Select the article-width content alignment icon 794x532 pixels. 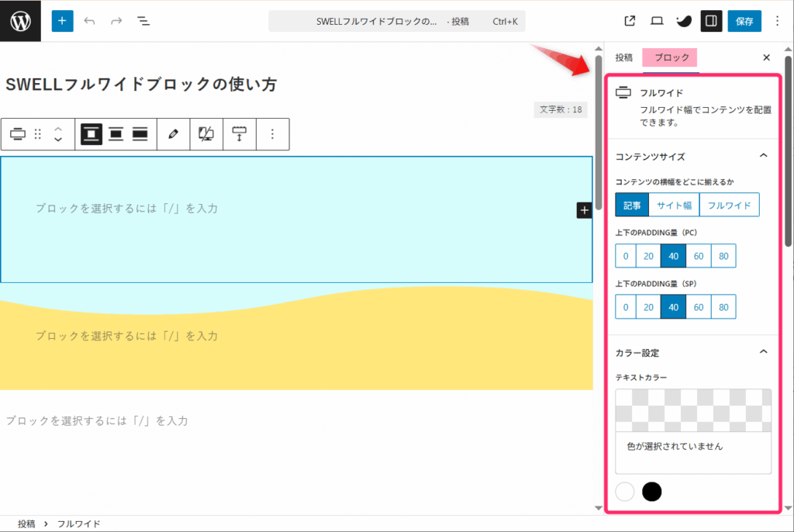[x=91, y=134]
